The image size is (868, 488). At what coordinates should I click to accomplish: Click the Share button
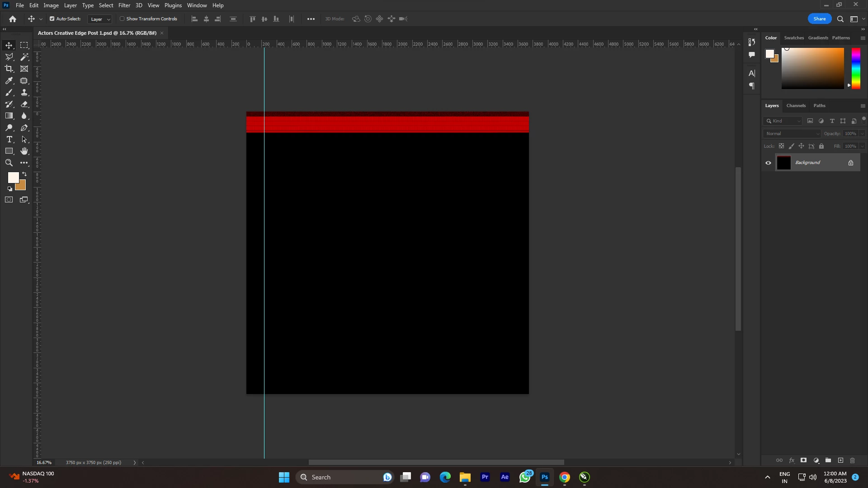[x=819, y=19]
